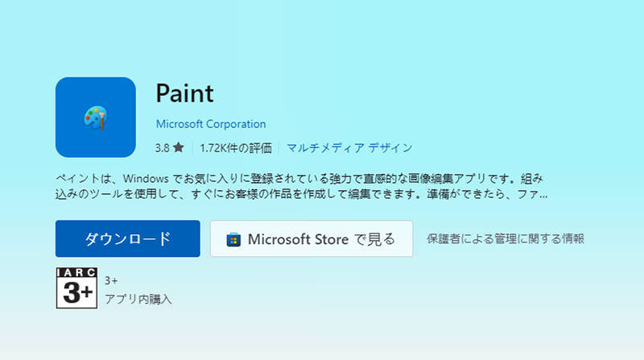The width and height of the screenshot is (644, 360).
Task: Click the 3+ age text next to badge
Action: [111, 281]
